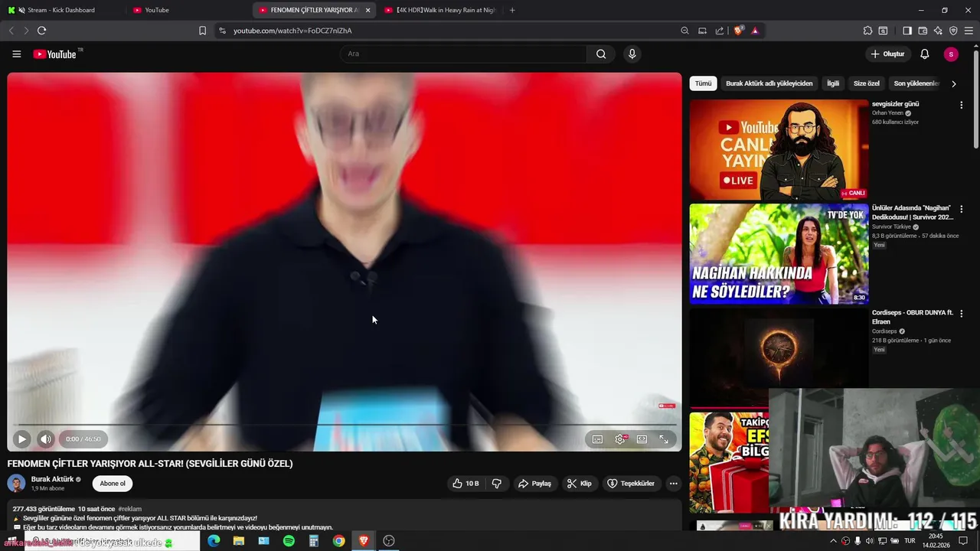This screenshot has width=980, height=551.
Task: Zoom out with the address bar magnifier
Action: click(684, 31)
